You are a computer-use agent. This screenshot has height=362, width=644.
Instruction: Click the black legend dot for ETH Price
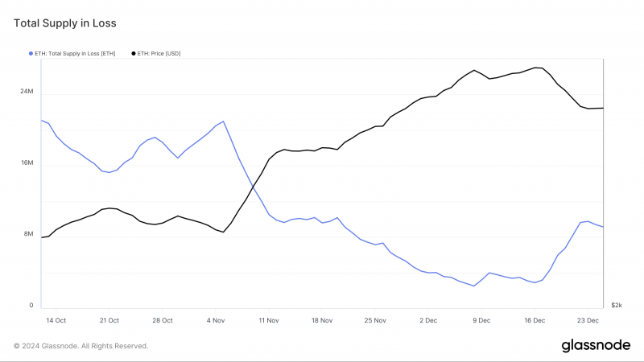134,53
